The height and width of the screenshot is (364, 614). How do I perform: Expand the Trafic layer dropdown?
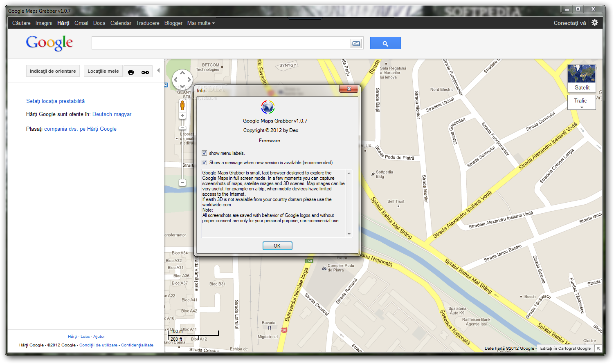coord(581,103)
